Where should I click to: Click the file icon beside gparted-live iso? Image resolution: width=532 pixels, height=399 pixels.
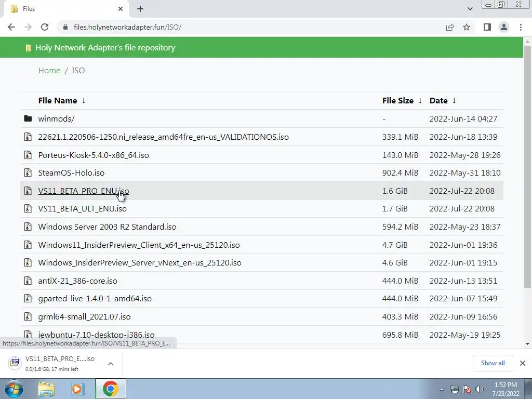coord(28,299)
